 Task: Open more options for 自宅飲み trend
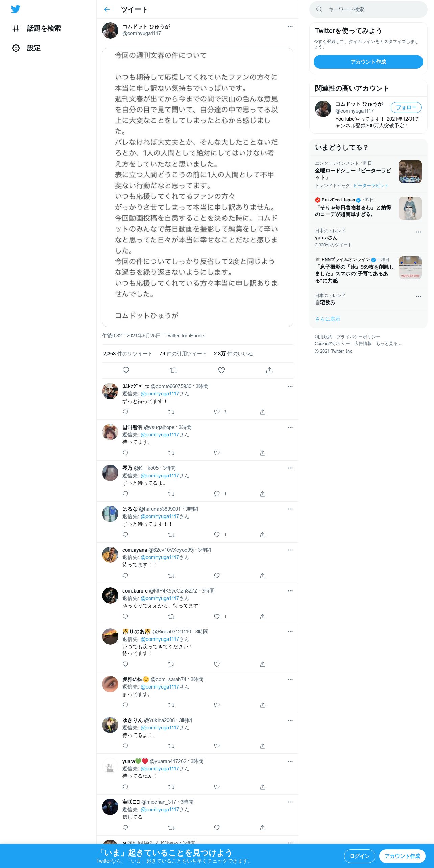[418, 297]
